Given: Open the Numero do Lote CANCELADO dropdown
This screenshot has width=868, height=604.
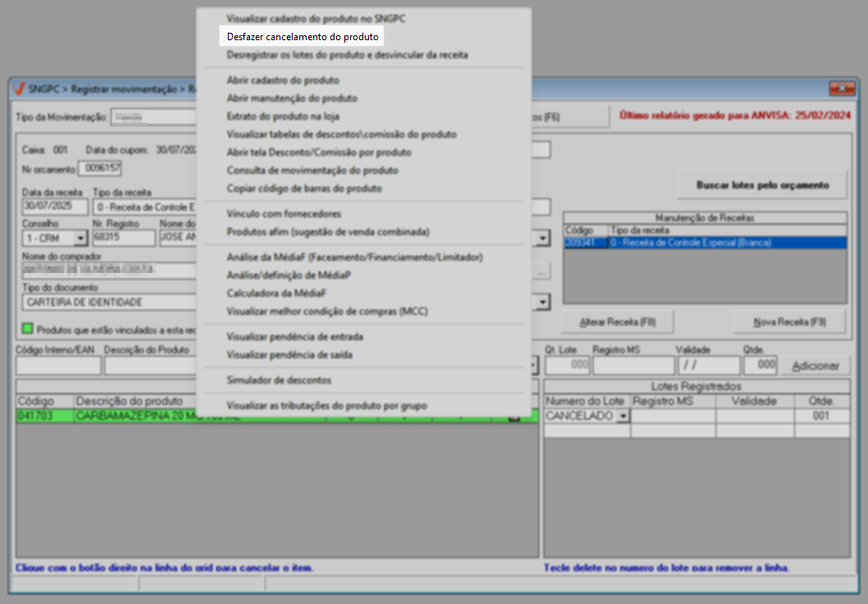Looking at the screenshot, I should 621,417.
